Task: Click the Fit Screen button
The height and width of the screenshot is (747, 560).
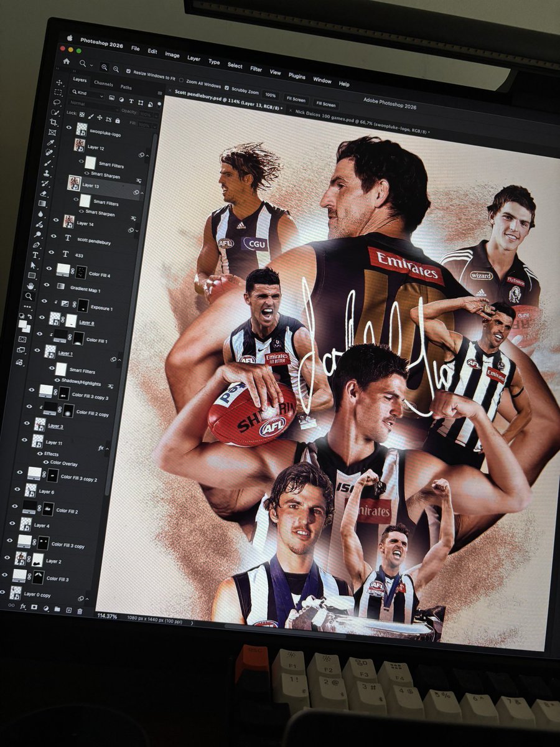Action: point(296,99)
